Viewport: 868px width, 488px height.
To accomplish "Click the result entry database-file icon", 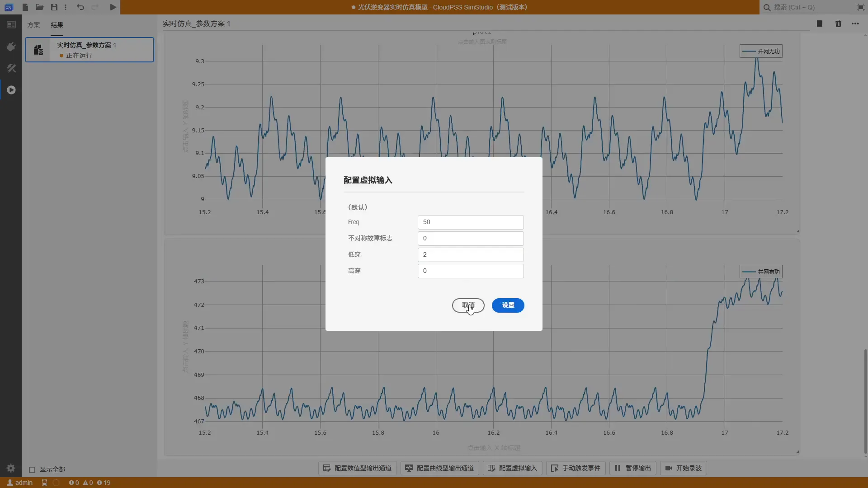I will coord(38,50).
